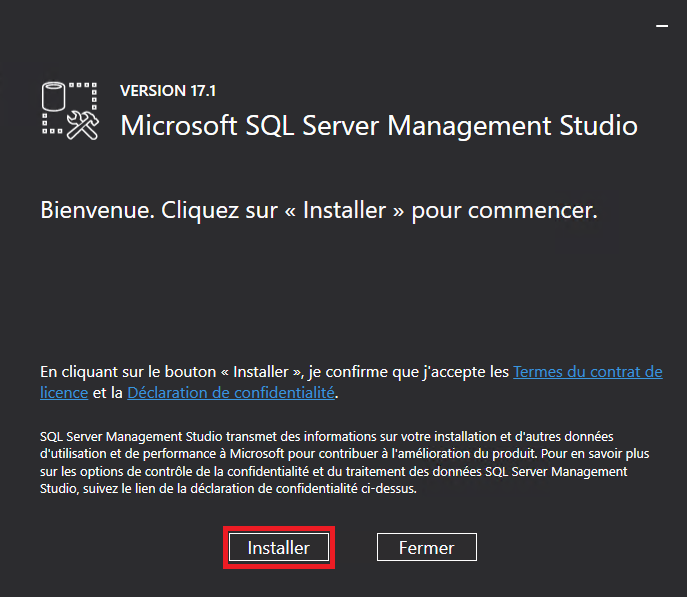Viewport: 687px width, 597px height.
Task: Click the blank area above the license text
Action: (x=340, y=295)
